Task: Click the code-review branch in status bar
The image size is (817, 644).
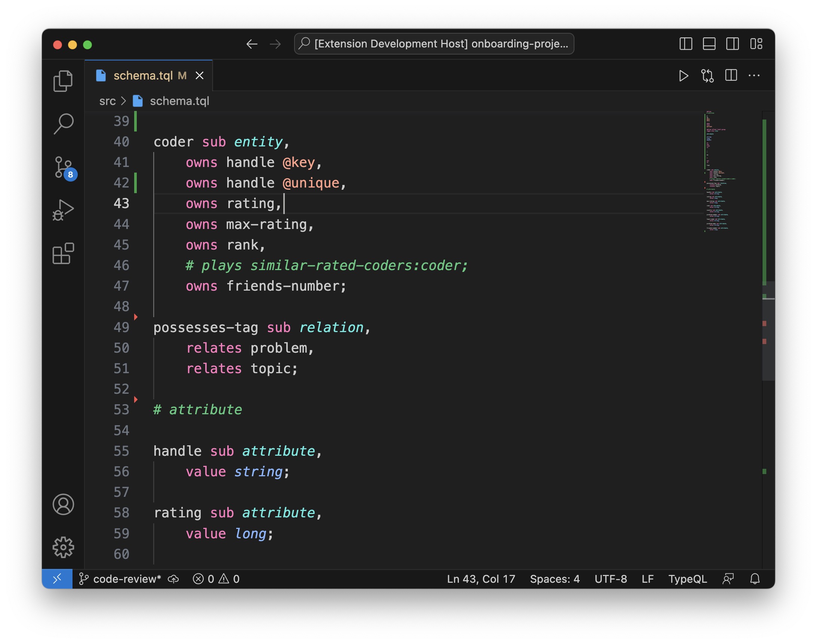Action: pos(121,579)
